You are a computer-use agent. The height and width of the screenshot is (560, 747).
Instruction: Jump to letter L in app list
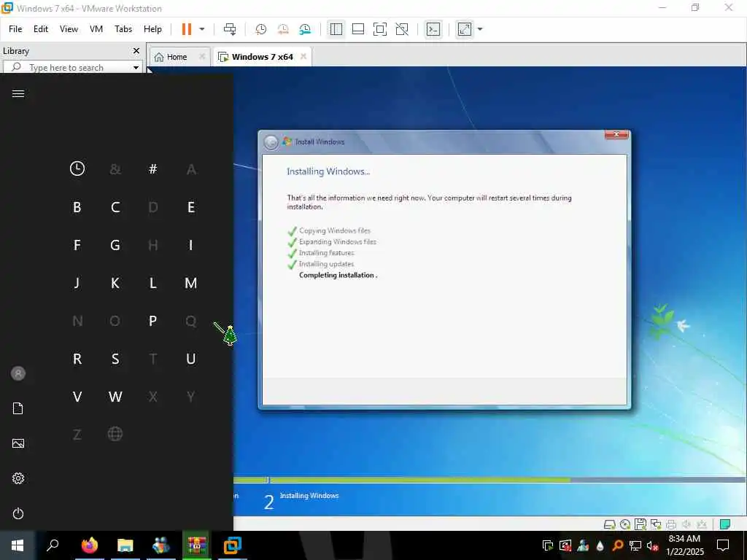tap(153, 283)
